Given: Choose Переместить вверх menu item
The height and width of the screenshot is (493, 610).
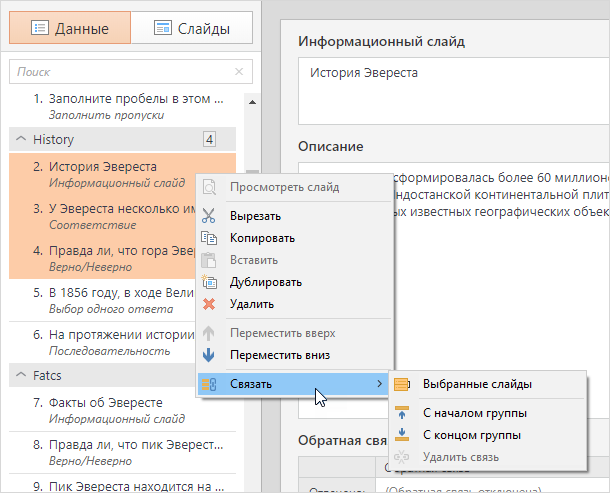Looking at the screenshot, I should click(294, 333).
